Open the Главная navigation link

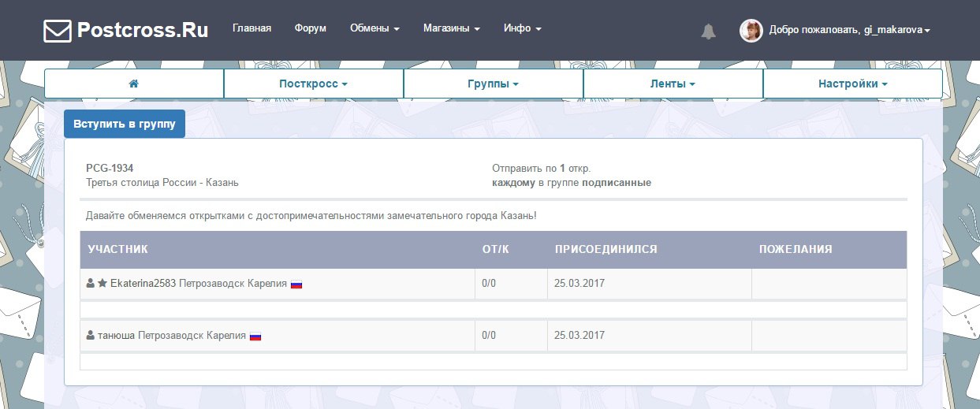252,28
